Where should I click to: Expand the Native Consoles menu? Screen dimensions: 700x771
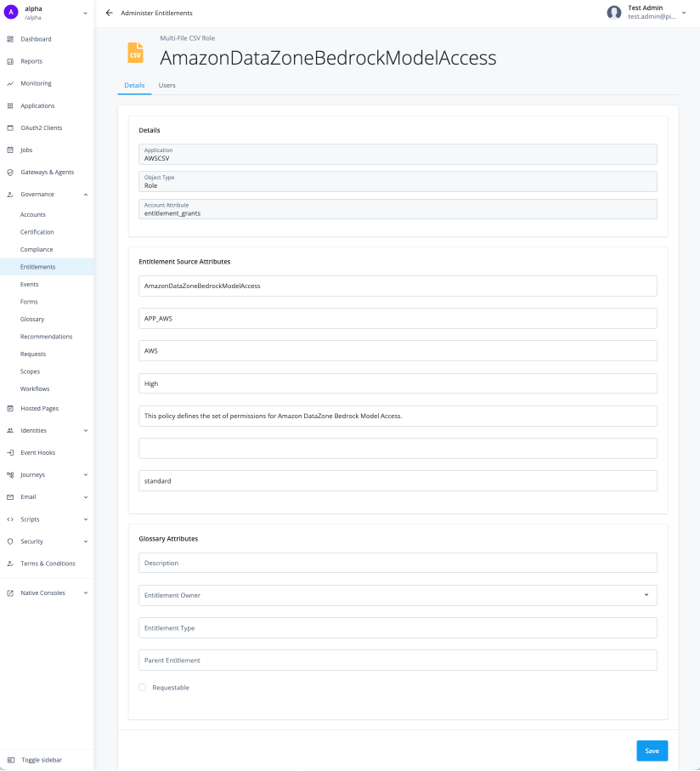[86, 593]
